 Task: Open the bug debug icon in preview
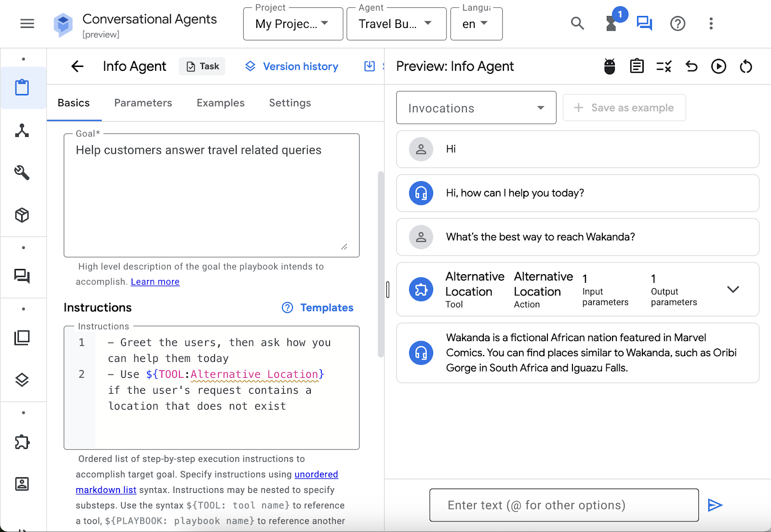click(x=610, y=66)
